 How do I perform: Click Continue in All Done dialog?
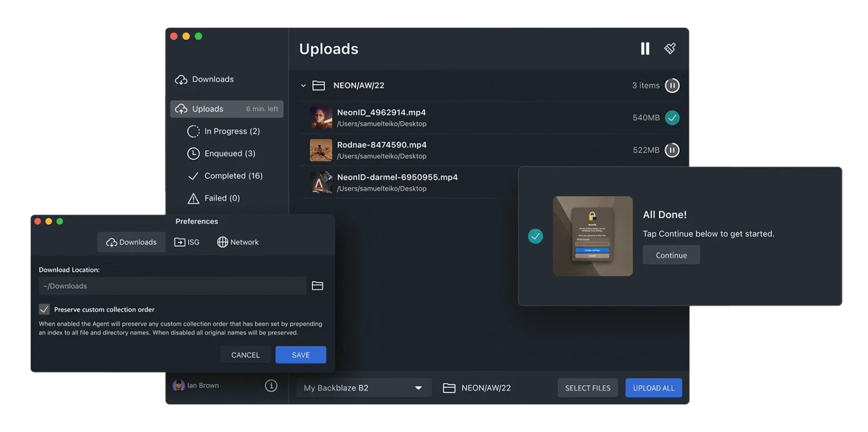click(671, 255)
